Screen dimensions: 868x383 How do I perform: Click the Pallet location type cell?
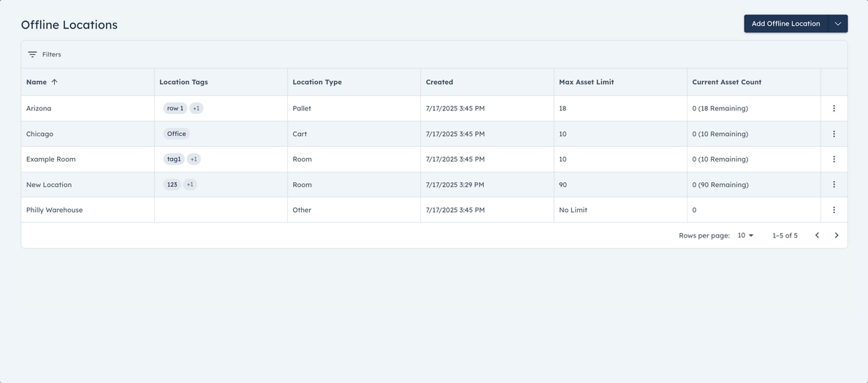(x=354, y=108)
